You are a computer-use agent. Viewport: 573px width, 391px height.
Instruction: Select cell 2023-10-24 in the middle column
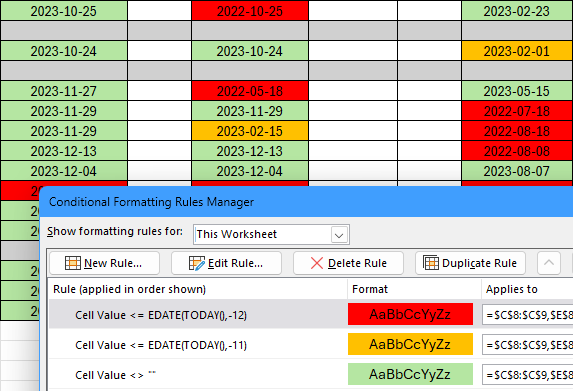click(x=250, y=51)
